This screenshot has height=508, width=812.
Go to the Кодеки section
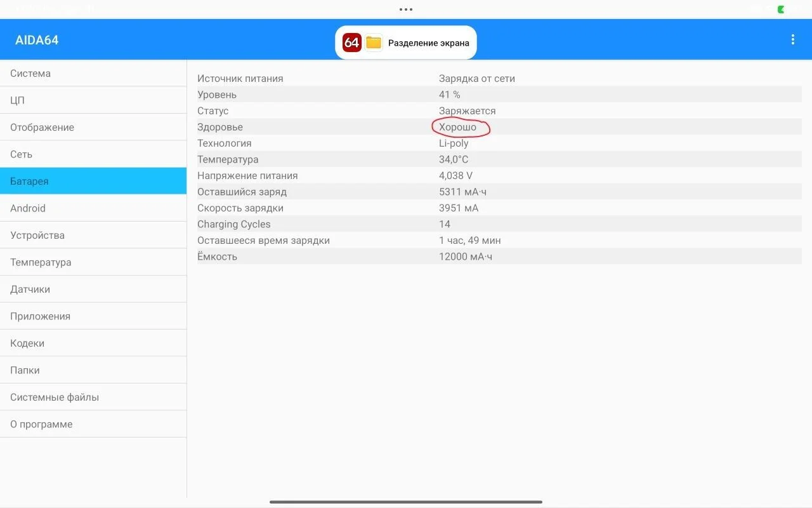coord(93,343)
